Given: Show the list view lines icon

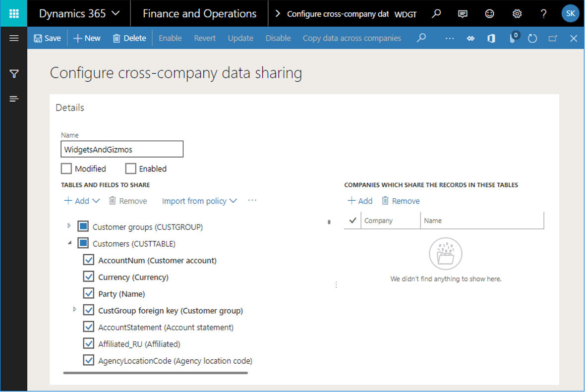Looking at the screenshot, I should point(14,99).
